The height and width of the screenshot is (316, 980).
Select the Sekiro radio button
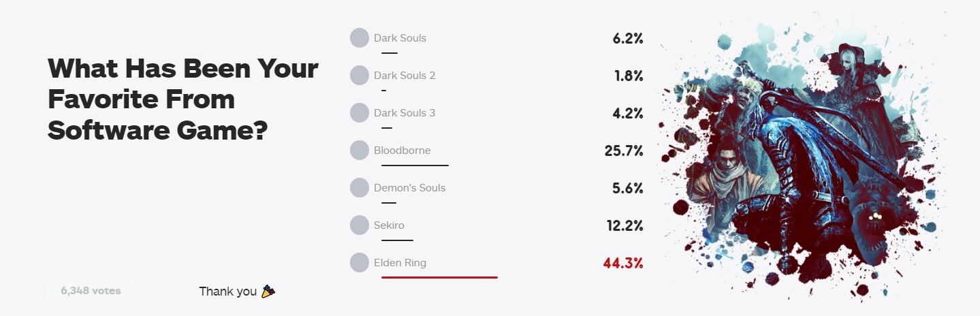[360, 225]
